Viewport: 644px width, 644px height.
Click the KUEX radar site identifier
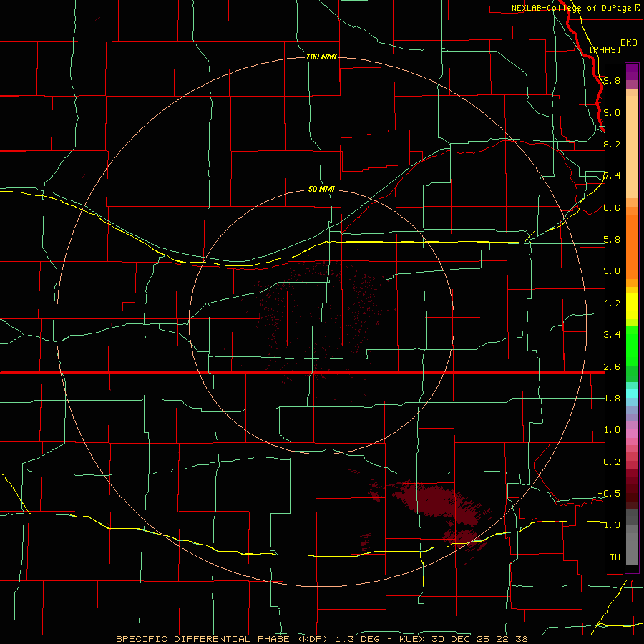412,639
